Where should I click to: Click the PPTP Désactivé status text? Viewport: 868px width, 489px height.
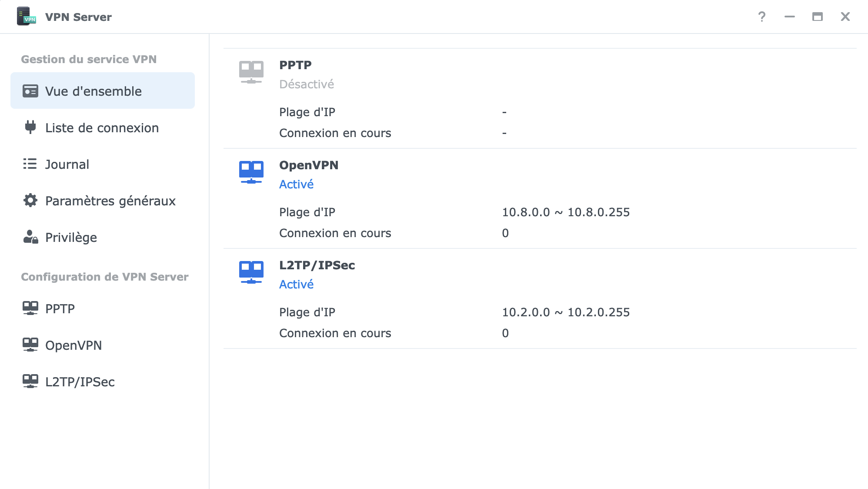(x=307, y=84)
